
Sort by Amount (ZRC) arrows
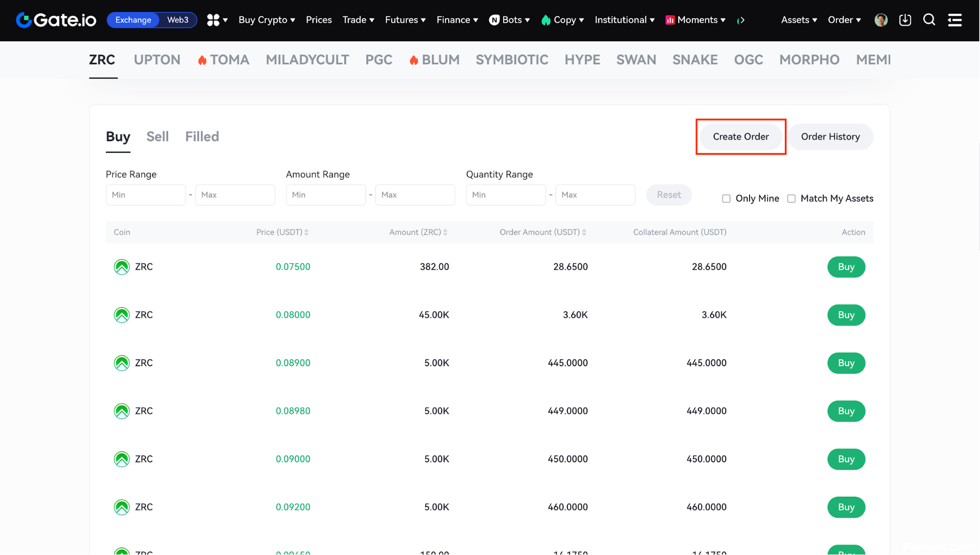445,232
